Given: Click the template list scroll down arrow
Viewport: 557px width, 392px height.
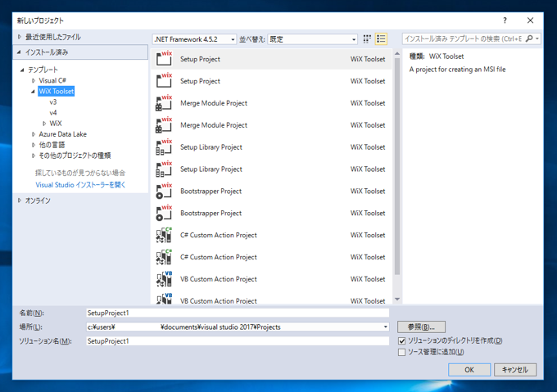Looking at the screenshot, I should click(397, 300).
